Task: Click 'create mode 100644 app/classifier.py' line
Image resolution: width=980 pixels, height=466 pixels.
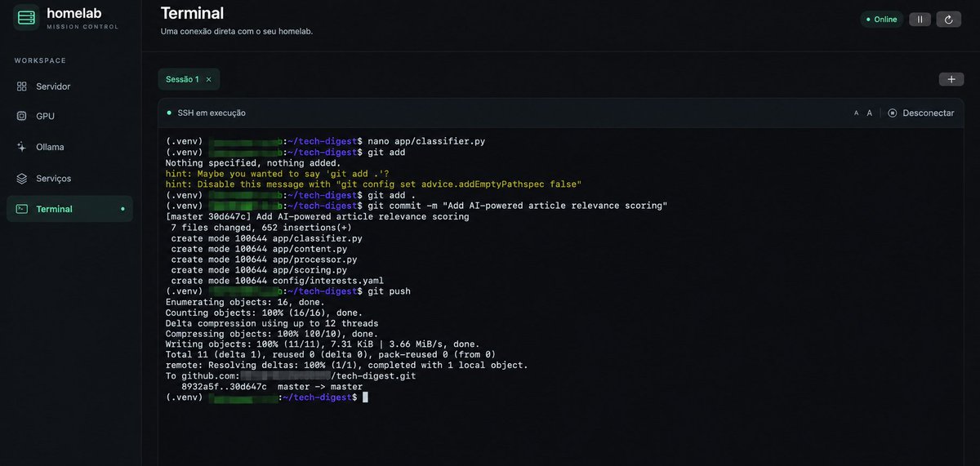Action: [x=266, y=237]
